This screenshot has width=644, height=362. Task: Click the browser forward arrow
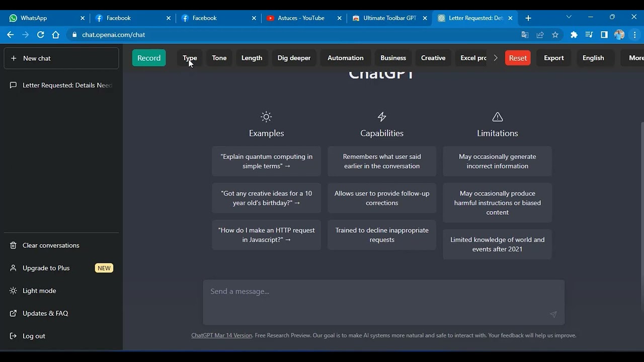(x=25, y=35)
